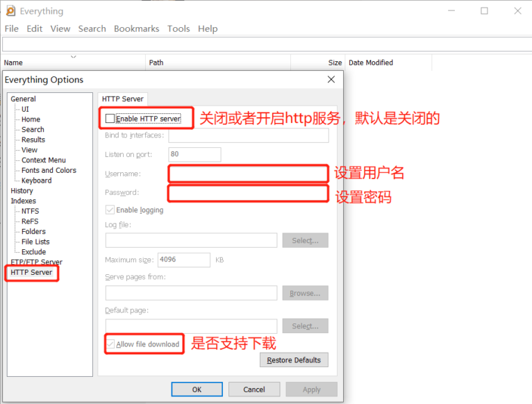Toggle the Allow file download checkbox

coord(110,344)
